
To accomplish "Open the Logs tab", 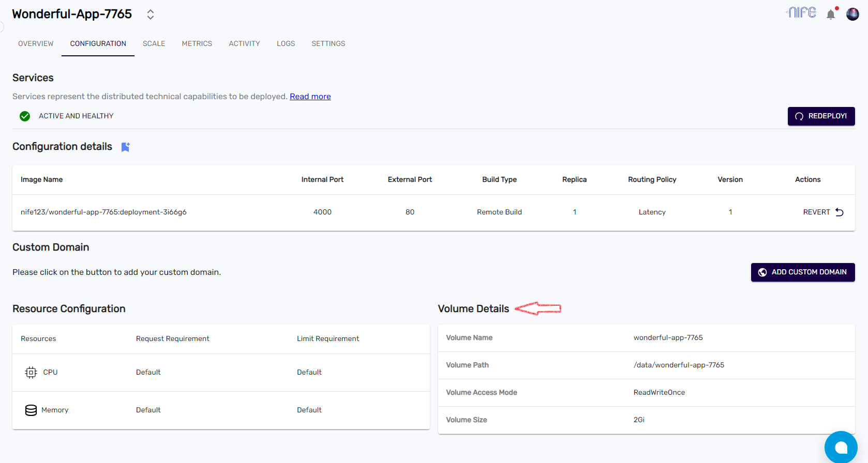I will (286, 44).
